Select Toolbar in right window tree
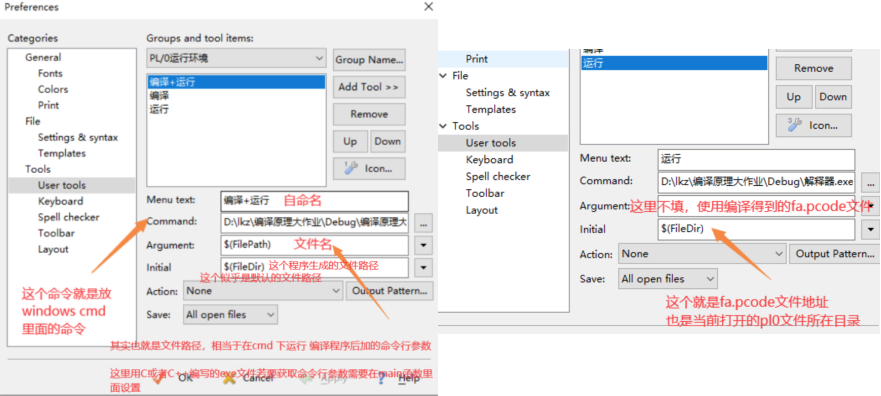Viewport: 881px width, 396px height. (x=485, y=193)
